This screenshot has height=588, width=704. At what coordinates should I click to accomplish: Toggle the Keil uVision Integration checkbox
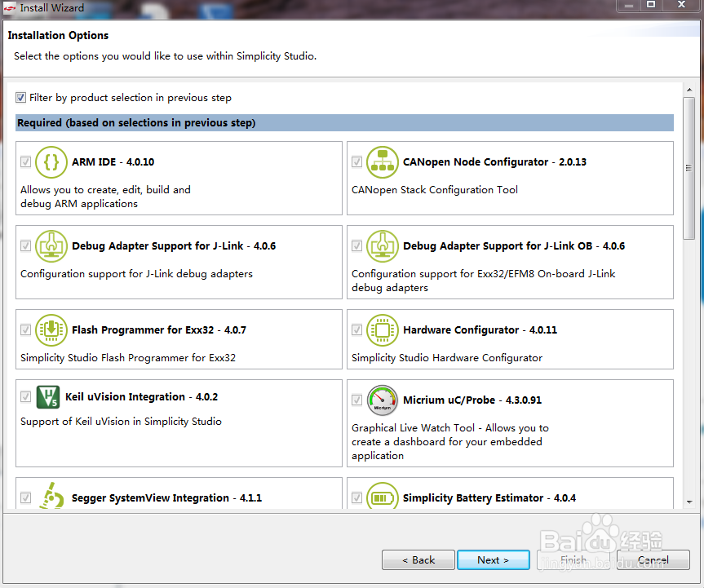click(x=25, y=397)
